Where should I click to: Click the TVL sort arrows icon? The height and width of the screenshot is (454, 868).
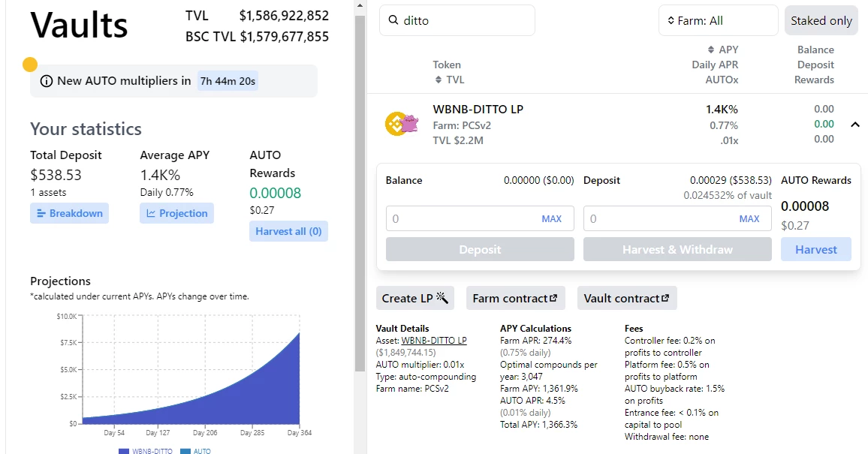click(x=439, y=80)
